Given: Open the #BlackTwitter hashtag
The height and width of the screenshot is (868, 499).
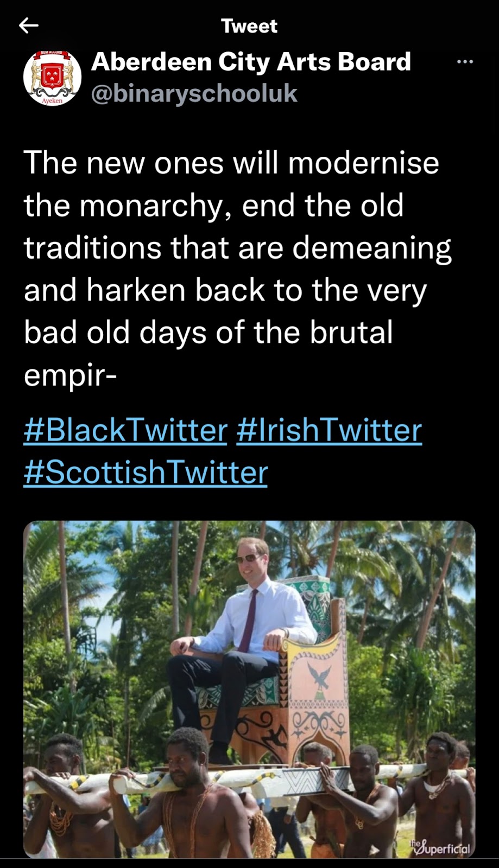Looking at the screenshot, I should pyautogui.click(x=125, y=430).
